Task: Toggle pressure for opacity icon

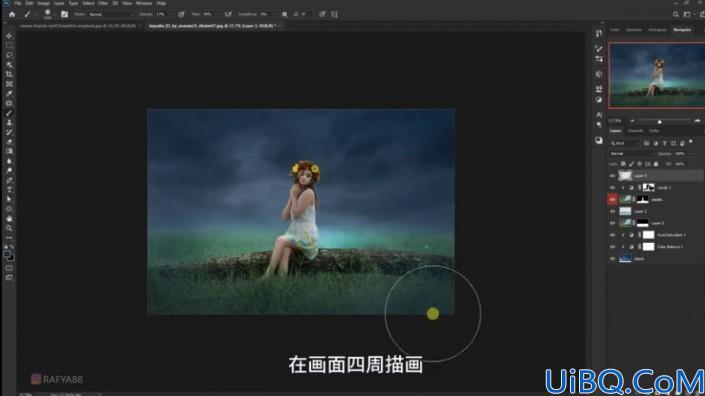Action: pyautogui.click(x=181, y=14)
